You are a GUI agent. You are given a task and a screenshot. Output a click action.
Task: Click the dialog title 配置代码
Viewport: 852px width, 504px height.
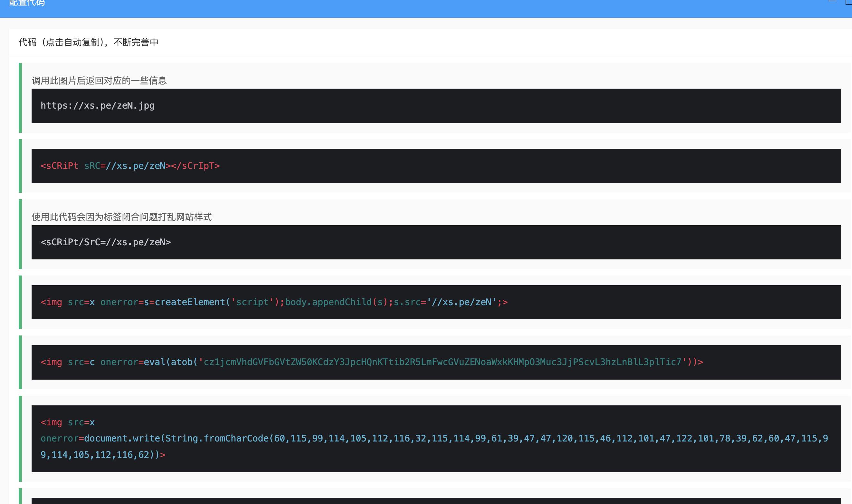[x=27, y=3]
